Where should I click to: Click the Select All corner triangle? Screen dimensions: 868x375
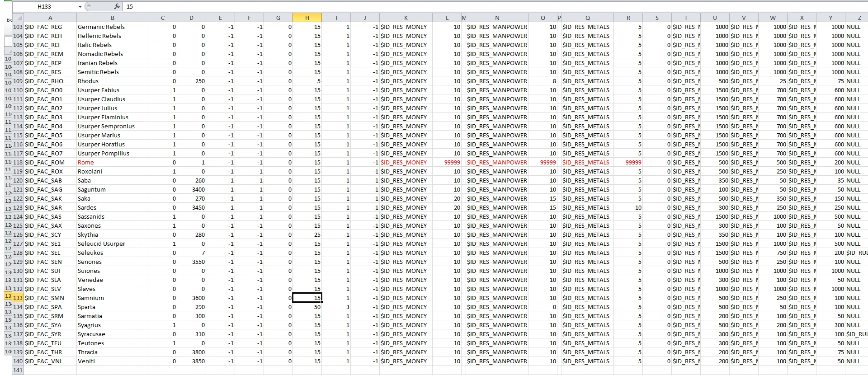point(18,18)
